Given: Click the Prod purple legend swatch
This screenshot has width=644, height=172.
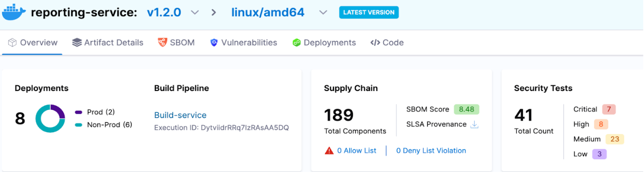Looking at the screenshot, I should click(x=79, y=112).
